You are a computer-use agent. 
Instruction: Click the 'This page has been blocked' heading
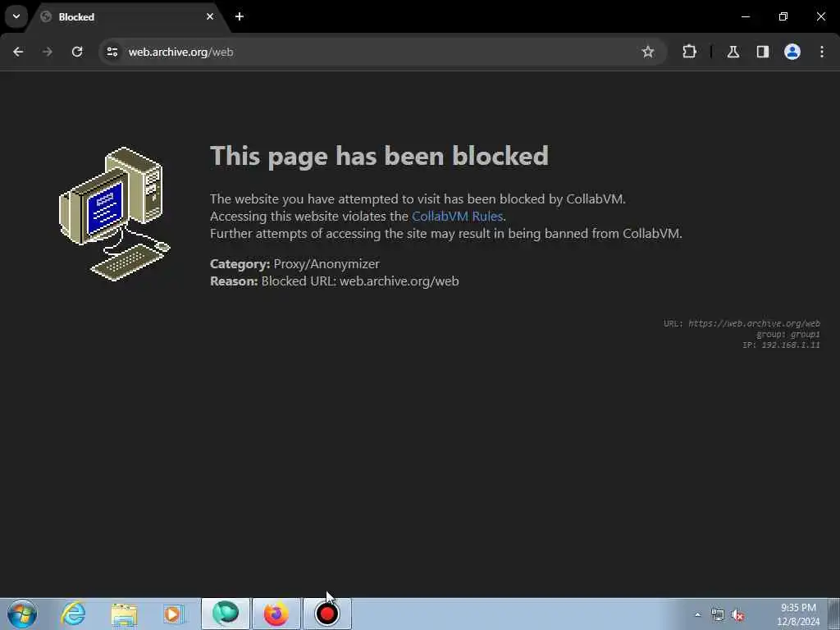coord(379,156)
